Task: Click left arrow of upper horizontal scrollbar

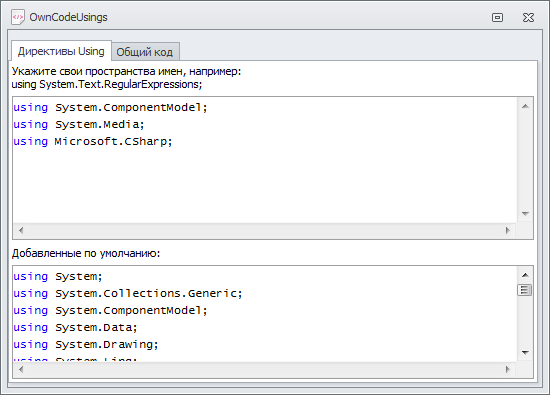Action: click(x=21, y=230)
